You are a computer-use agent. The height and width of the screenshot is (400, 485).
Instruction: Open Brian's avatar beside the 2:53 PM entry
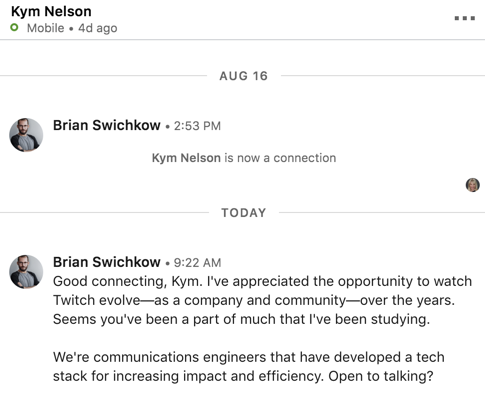pos(26,135)
